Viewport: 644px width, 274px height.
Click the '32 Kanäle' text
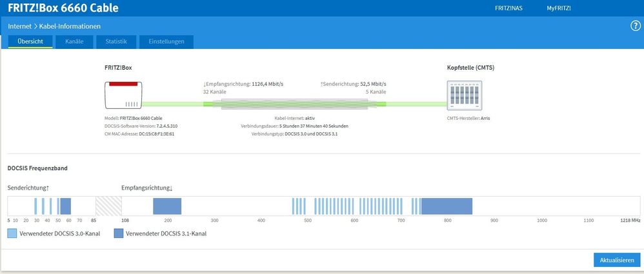click(x=214, y=92)
